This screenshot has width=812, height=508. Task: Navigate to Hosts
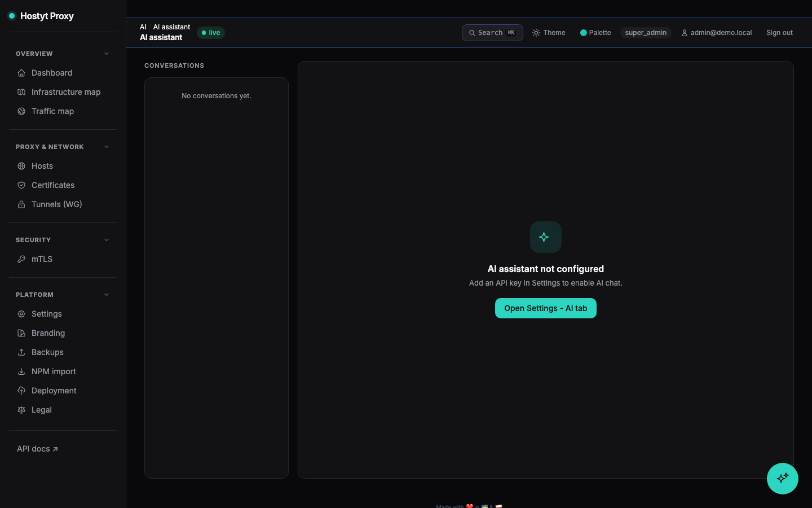click(63, 166)
